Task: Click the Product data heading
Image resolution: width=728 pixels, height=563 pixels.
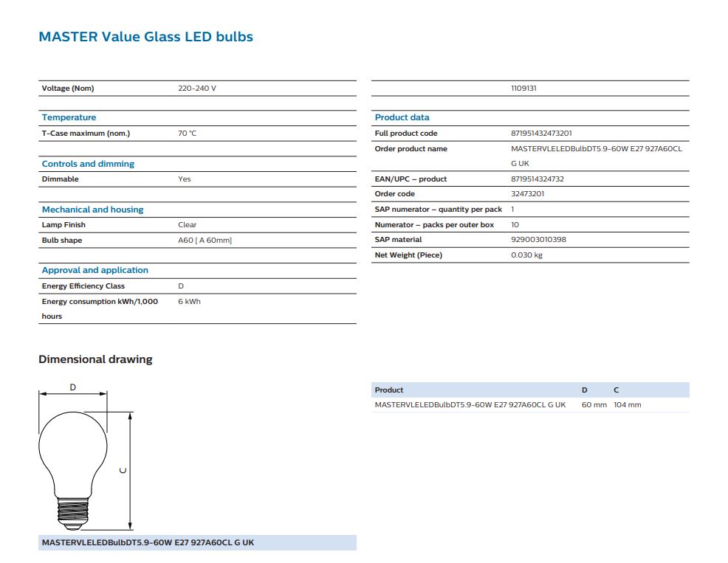Action: tap(402, 117)
